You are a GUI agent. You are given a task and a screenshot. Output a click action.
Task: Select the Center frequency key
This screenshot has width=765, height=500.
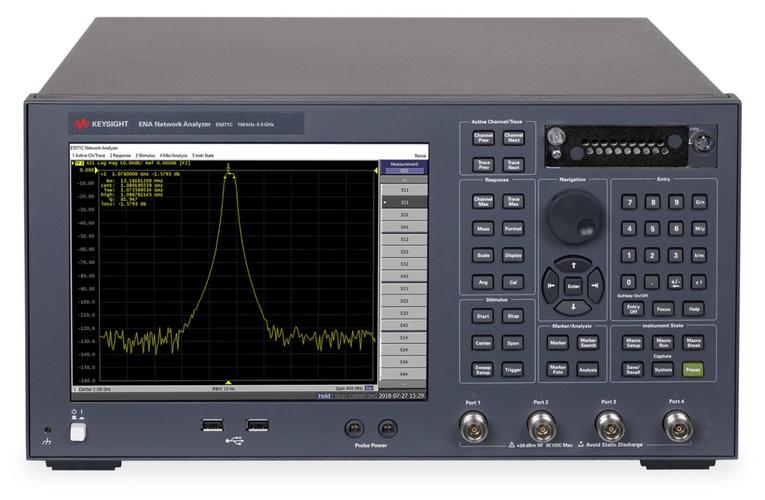(483, 343)
